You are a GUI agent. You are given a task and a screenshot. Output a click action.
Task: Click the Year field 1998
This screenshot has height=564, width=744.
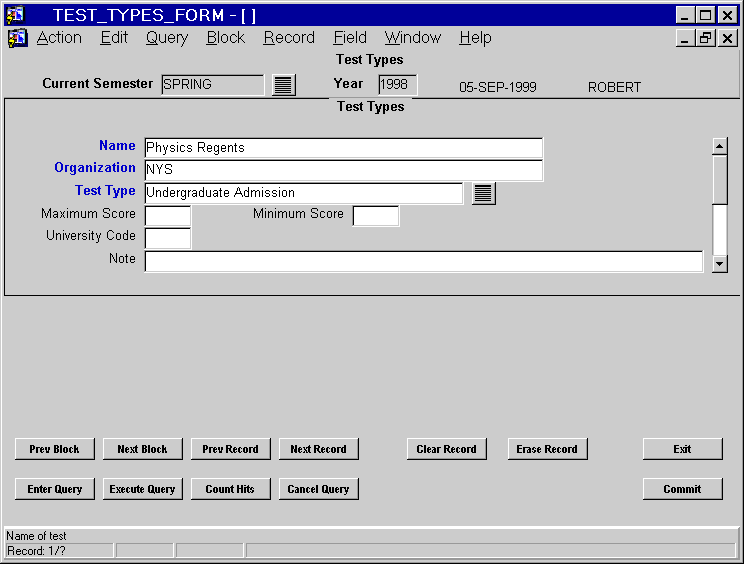tap(398, 85)
